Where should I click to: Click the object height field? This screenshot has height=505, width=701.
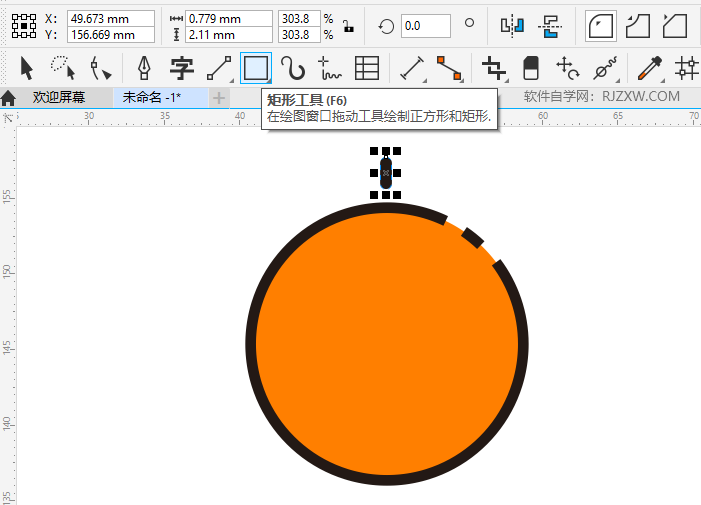[x=228, y=34]
